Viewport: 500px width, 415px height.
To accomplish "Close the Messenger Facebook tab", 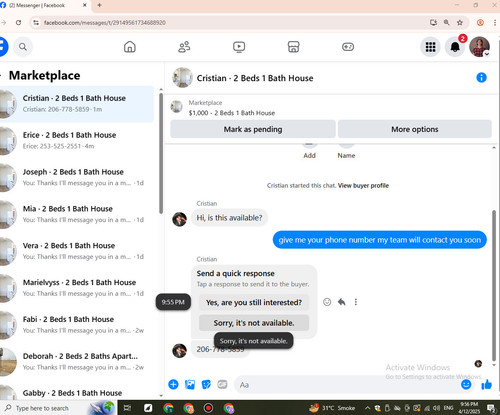I will point(85,5).
